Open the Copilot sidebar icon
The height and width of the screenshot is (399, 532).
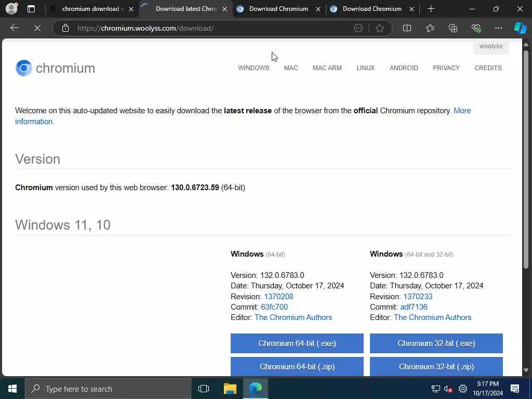coord(520,28)
